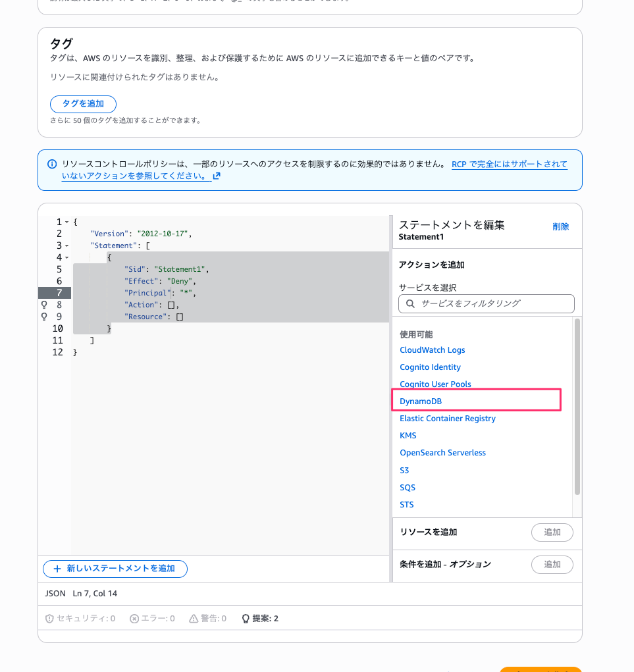
Task: Click 削除 to delete Statement1
Action: (x=560, y=226)
